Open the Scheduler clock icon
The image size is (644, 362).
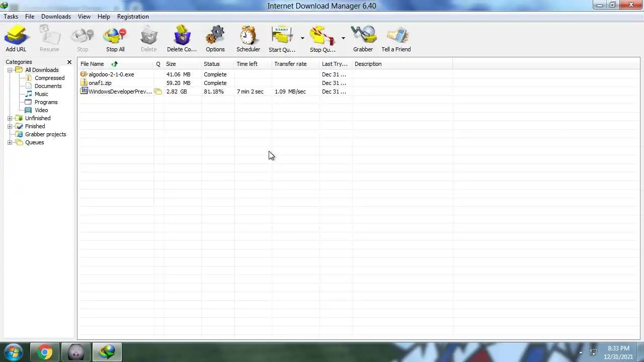click(248, 39)
